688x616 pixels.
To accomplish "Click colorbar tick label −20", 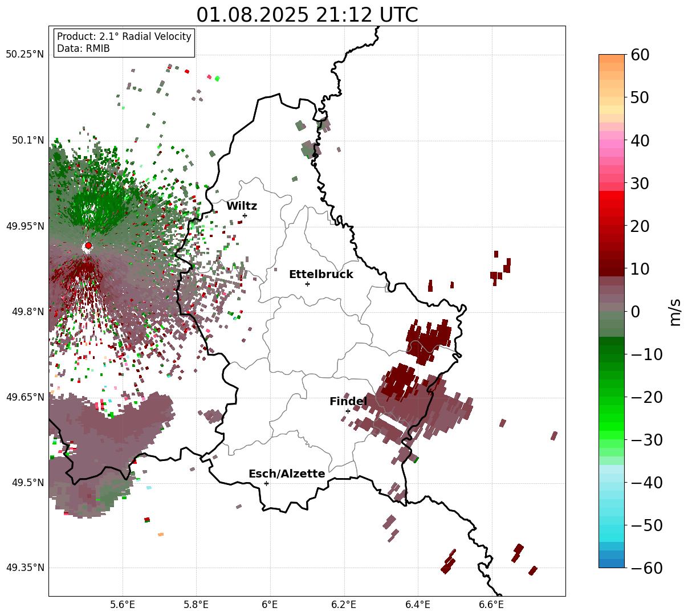I will [646, 397].
